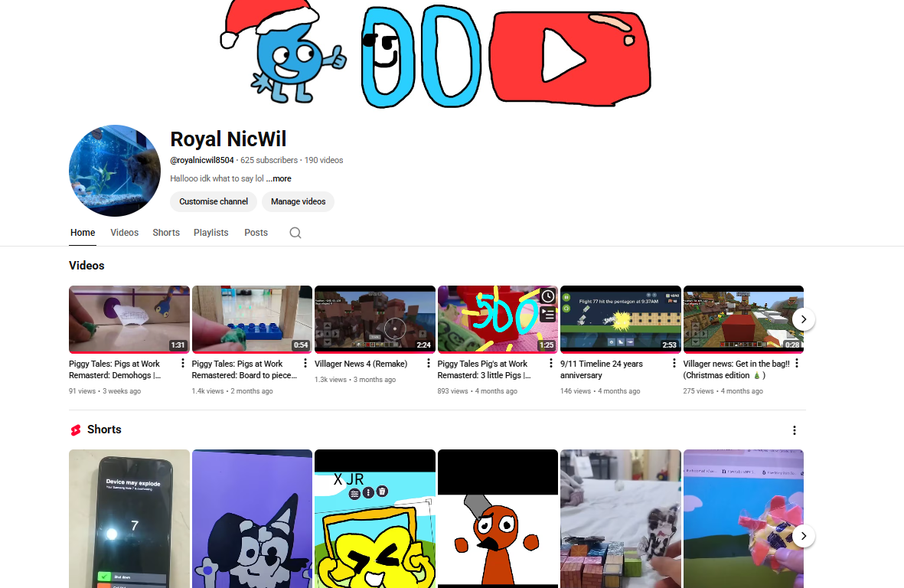Play the 2:53 Pentagon timeline thumbnail
Image resolution: width=904 pixels, height=588 pixels.
coord(620,319)
